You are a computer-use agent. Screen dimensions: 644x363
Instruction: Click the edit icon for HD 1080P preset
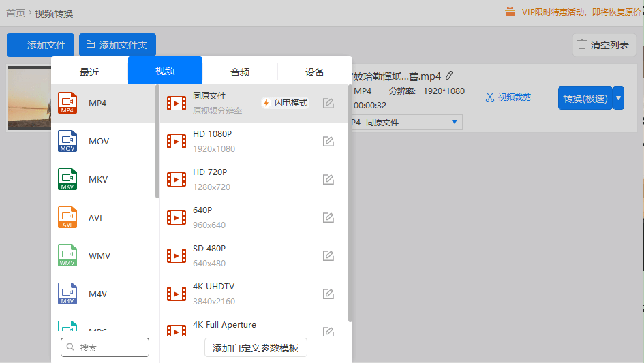point(328,142)
